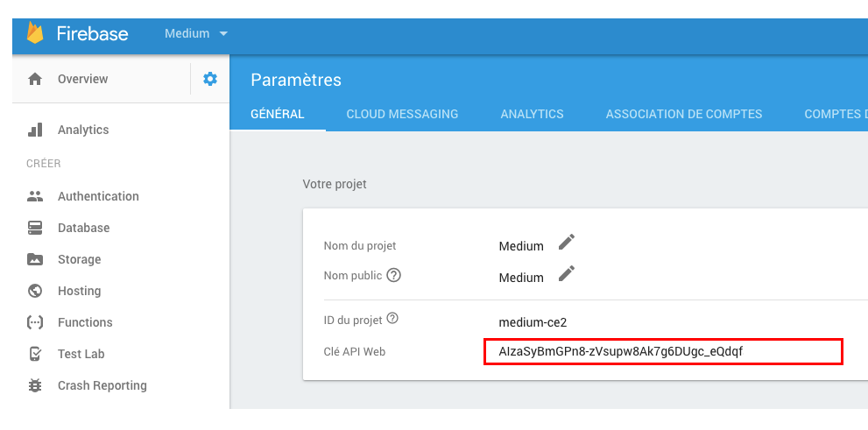Screen dimensions: 868x430
Task: Click the Storage folder image icon
Action: [x=35, y=259]
